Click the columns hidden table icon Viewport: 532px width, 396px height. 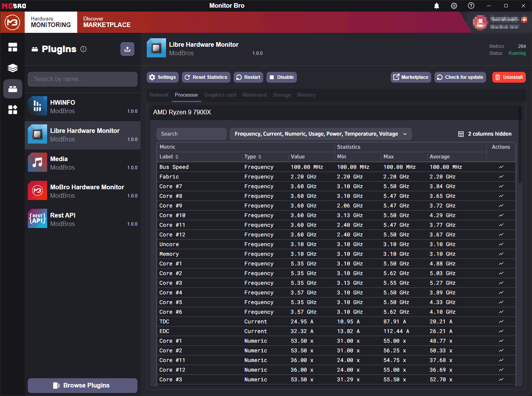click(461, 134)
